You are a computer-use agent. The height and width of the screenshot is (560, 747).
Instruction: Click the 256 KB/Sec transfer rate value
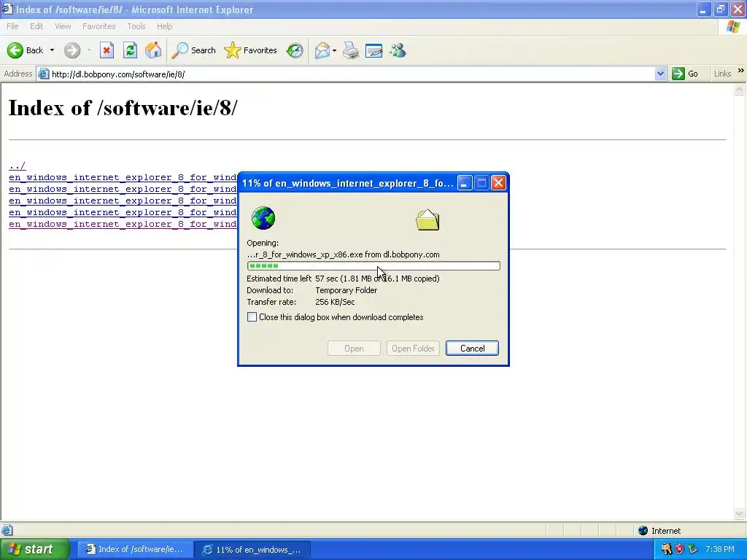pyautogui.click(x=335, y=302)
